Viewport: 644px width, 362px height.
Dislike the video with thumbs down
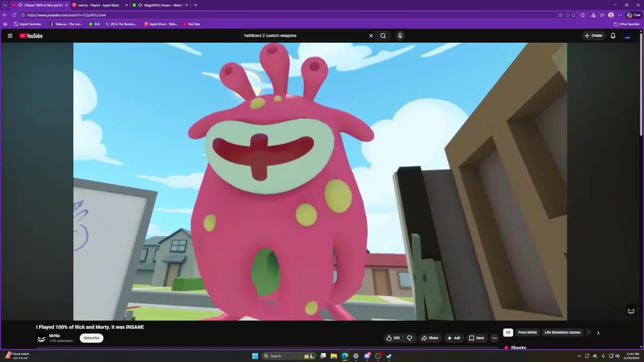point(410,338)
